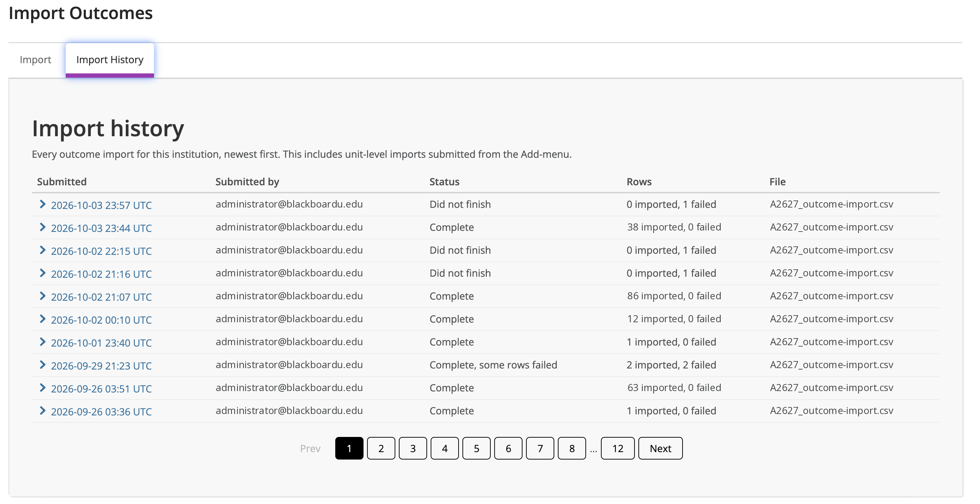Select the '63 imported, 0 failed' cell
This screenshot has height=504, width=980.
click(x=674, y=388)
